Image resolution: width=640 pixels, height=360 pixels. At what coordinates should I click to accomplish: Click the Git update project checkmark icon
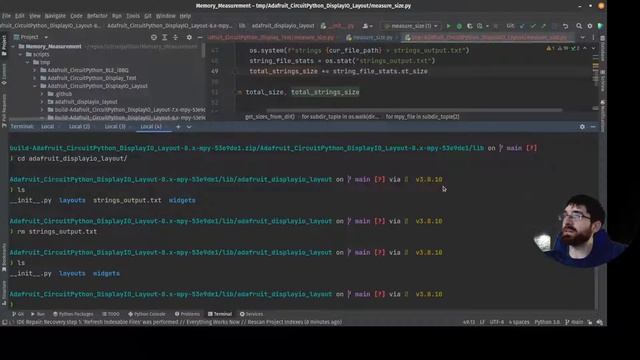(522, 26)
